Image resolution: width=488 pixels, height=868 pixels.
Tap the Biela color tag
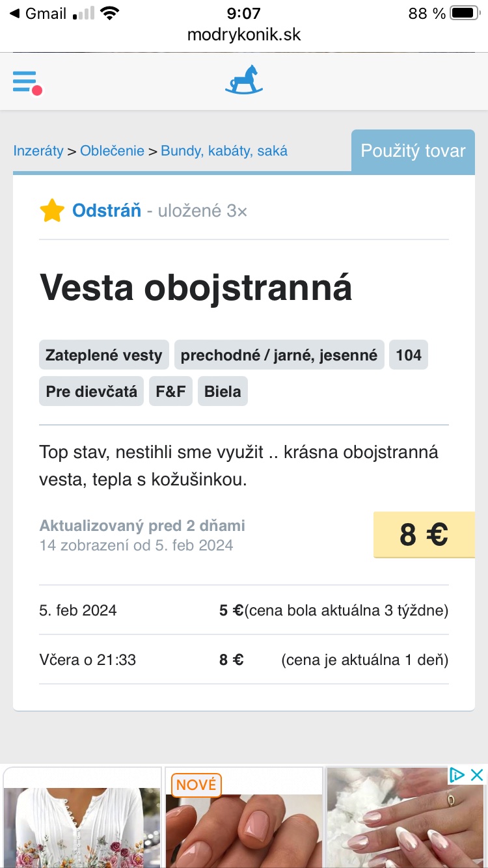[223, 392]
